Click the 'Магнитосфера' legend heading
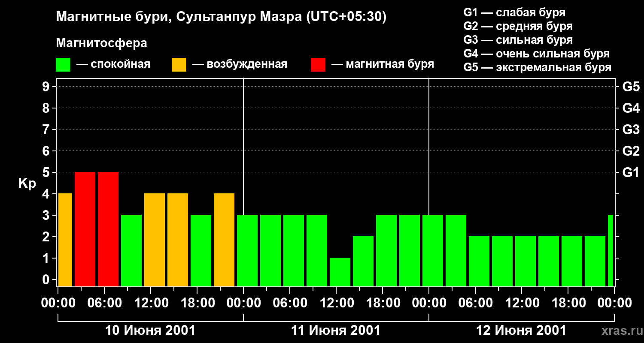Image resolution: width=644 pixels, height=343 pixels. (x=102, y=43)
